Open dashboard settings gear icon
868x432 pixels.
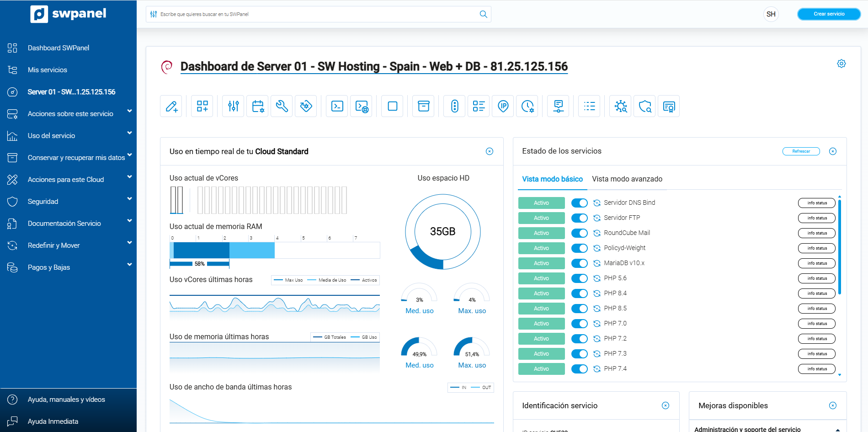(841, 64)
